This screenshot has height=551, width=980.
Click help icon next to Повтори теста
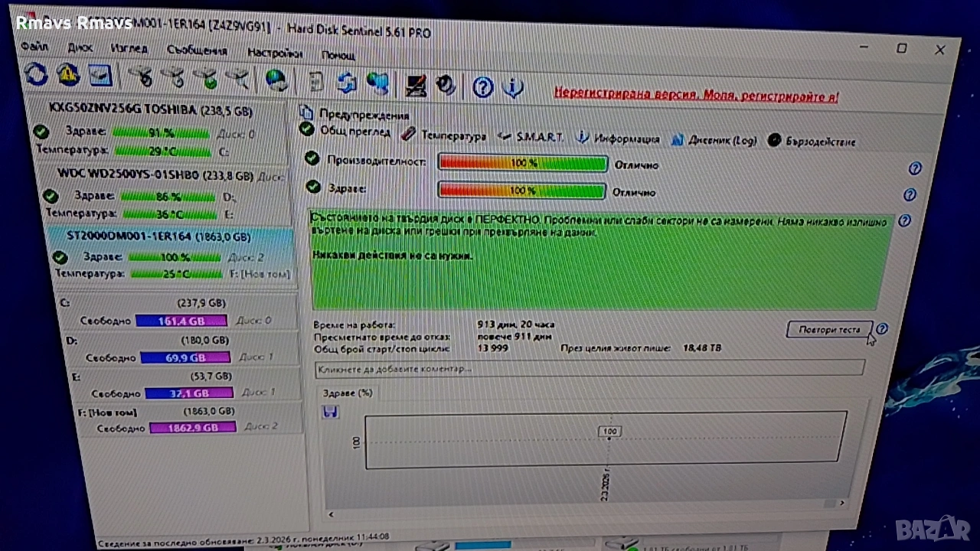881,329
